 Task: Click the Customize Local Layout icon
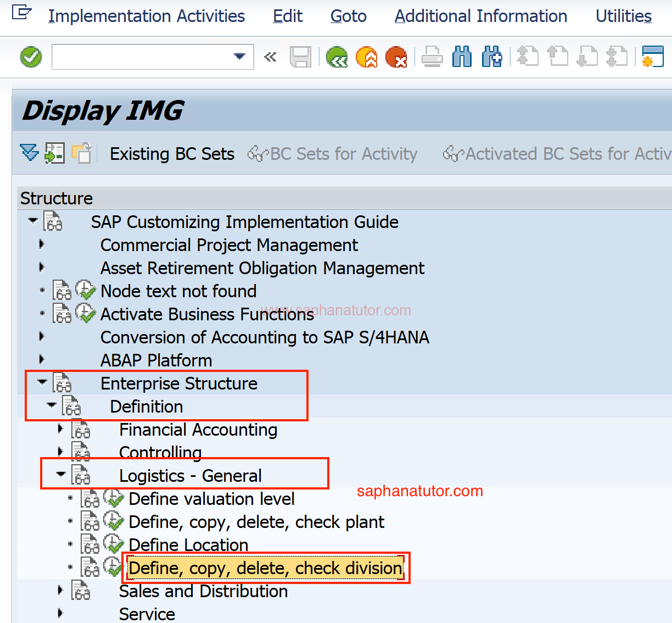pyautogui.click(x=653, y=57)
